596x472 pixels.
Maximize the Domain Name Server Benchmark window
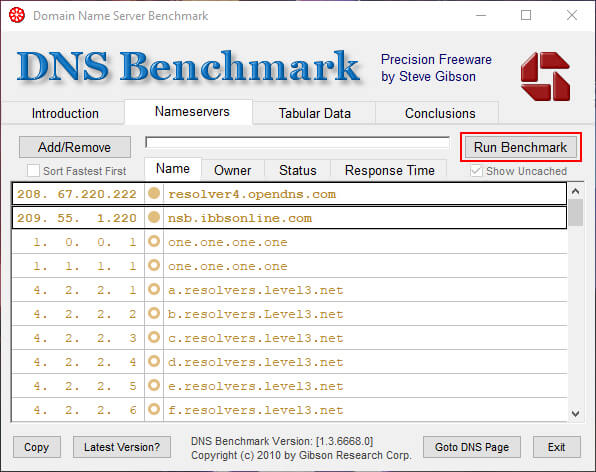coord(526,16)
